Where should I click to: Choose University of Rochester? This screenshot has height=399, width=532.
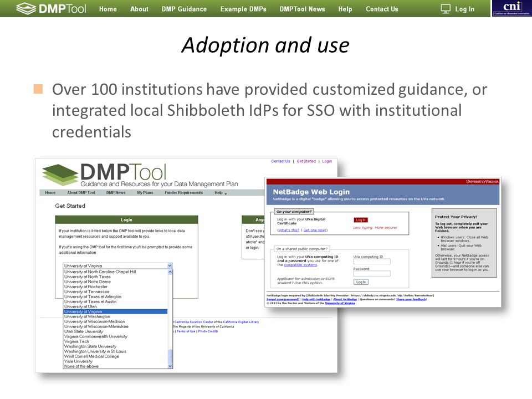[86, 287]
